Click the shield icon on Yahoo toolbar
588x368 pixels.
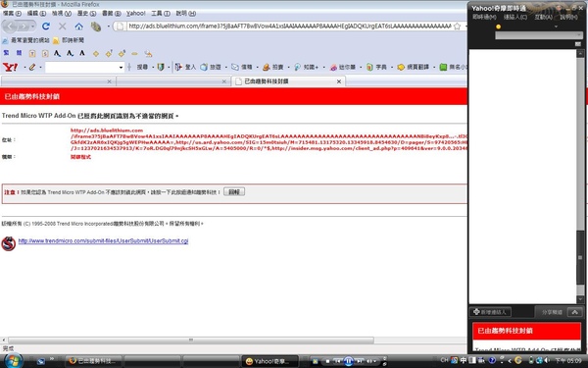161,67
